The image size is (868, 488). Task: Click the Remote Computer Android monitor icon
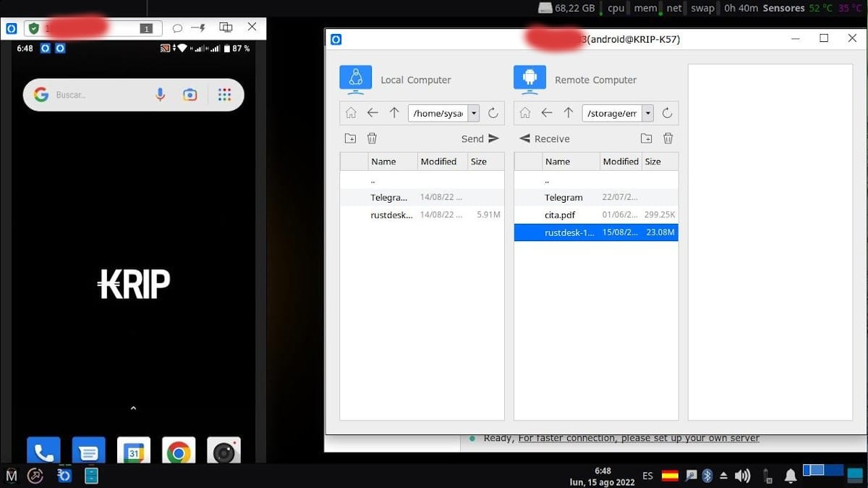529,79
